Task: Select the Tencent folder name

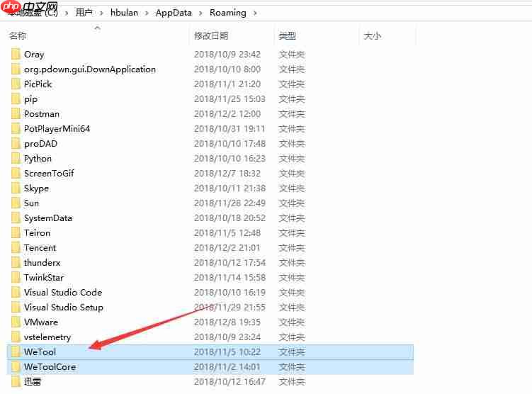Action: click(40, 248)
